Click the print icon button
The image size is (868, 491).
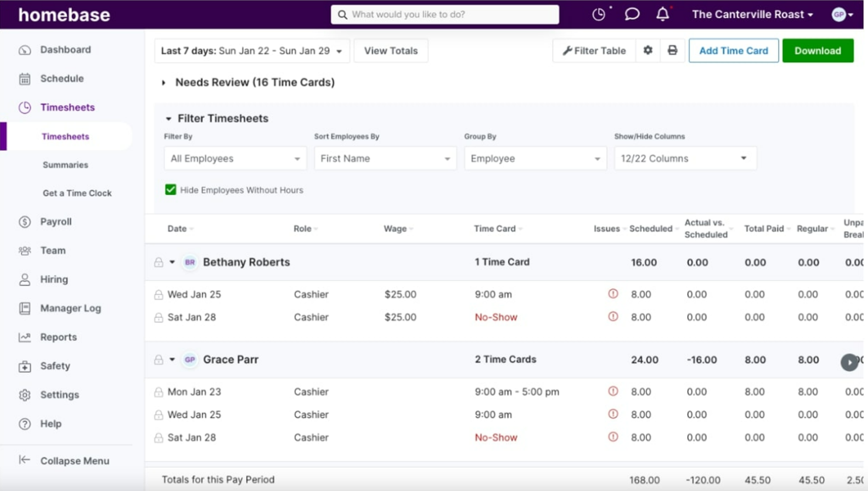(672, 50)
